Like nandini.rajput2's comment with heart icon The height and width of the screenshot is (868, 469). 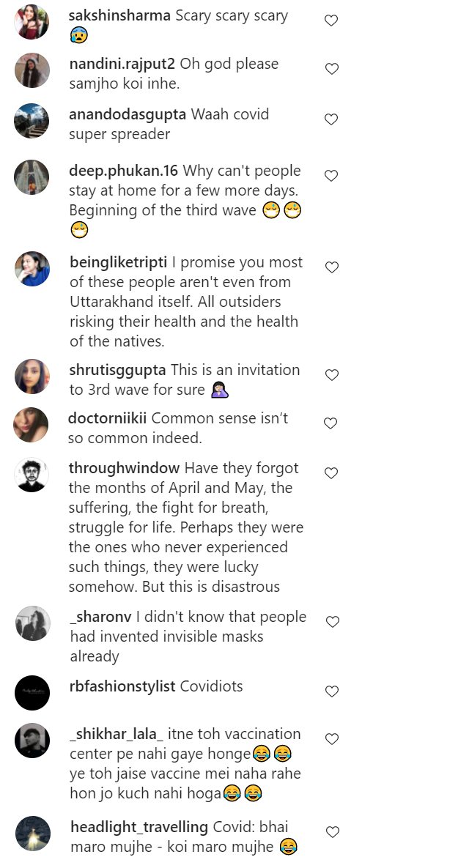pyautogui.click(x=331, y=69)
